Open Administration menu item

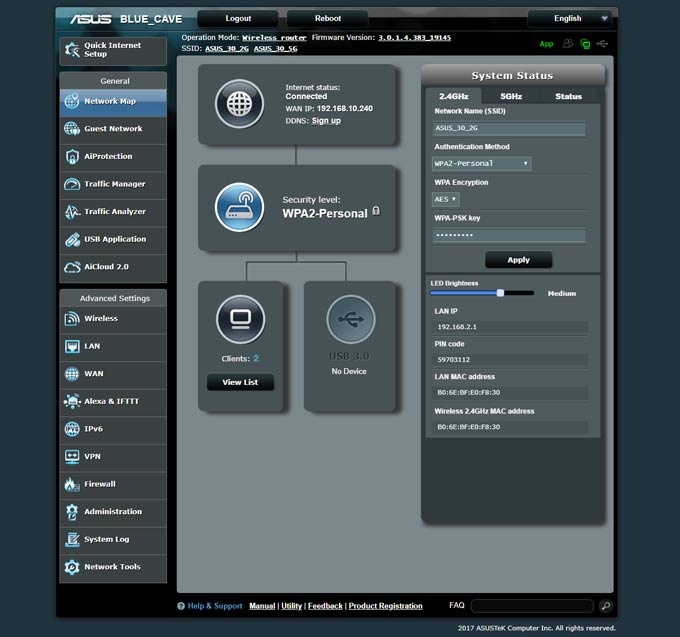click(113, 512)
